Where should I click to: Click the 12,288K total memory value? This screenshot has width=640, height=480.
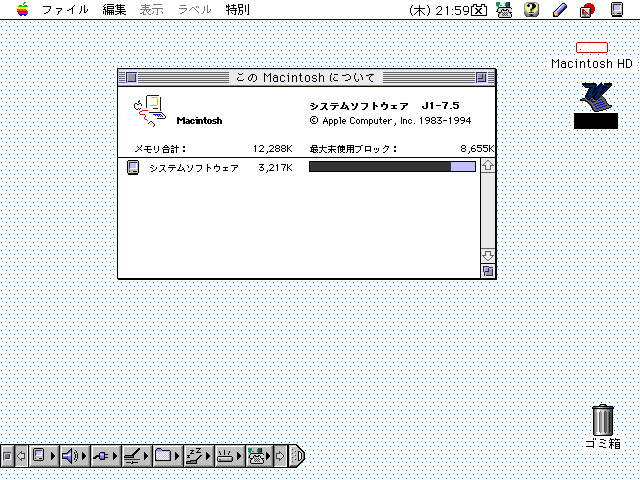point(272,149)
